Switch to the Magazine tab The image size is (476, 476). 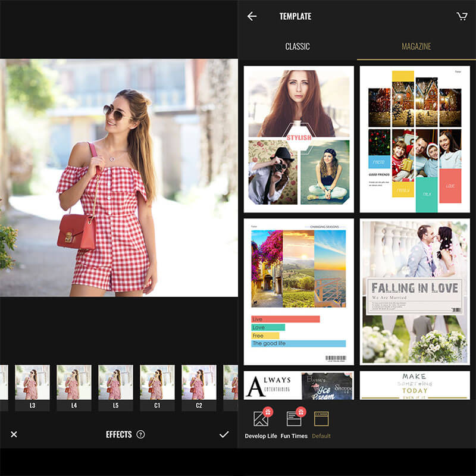pyautogui.click(x=416, y=46)
